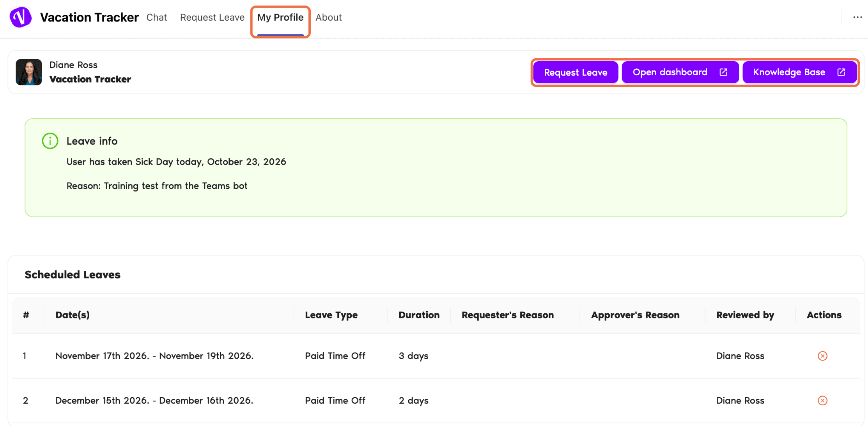
Task: Select the My Profile tab
Action: pyautogui.click(x=280, y=18)
